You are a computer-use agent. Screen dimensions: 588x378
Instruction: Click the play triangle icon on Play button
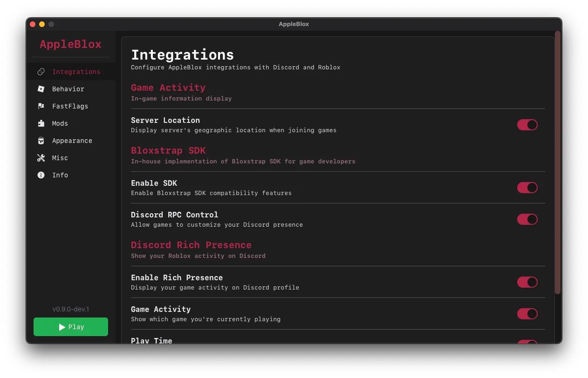tap(61, 327)
